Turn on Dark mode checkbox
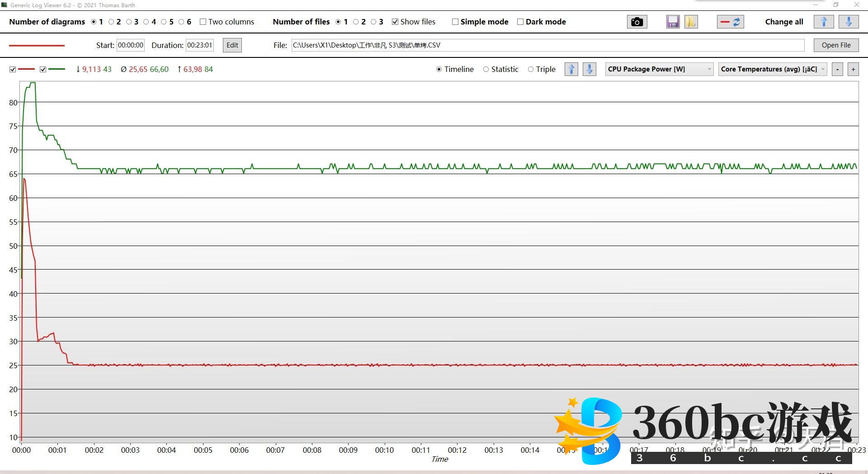The height and width of the screenshot is (474, 868). click(520, 22)
